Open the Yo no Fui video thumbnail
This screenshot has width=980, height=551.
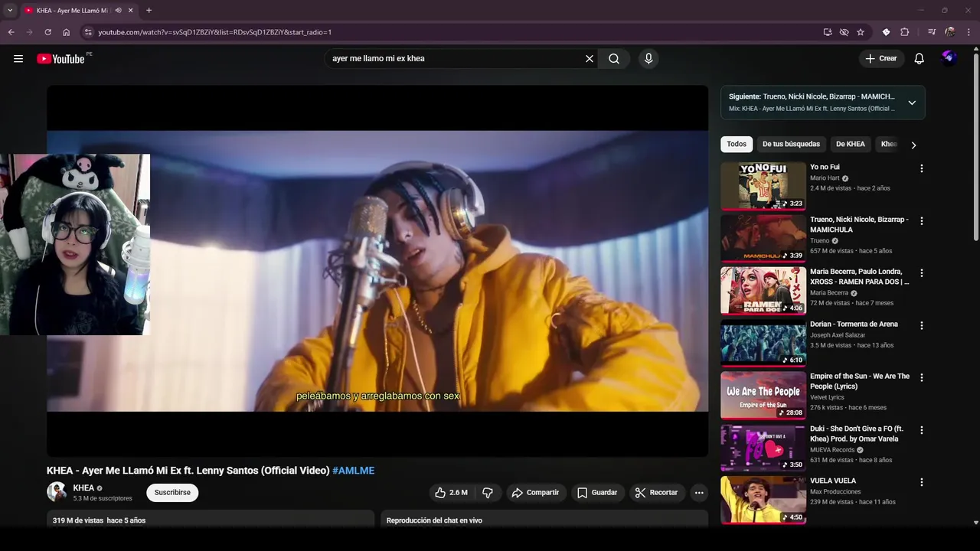pyautogui.click(x=763, y=186)
